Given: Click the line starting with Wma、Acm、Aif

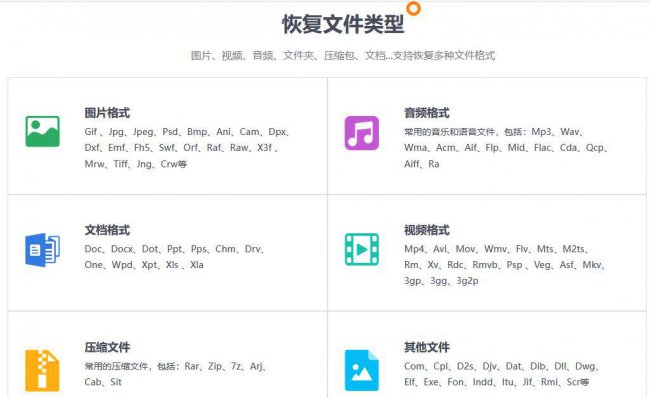Looking at the screenshot, I should point(506,148).
